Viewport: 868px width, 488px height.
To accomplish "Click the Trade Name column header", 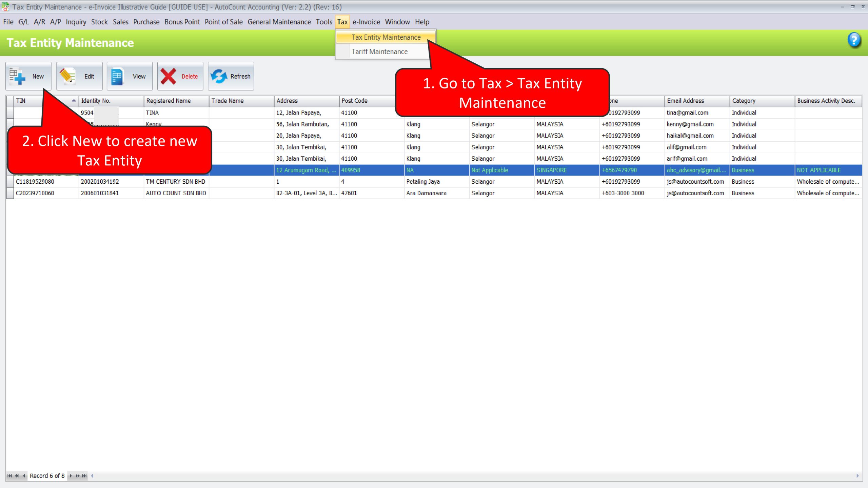I will tap(241, 101).
